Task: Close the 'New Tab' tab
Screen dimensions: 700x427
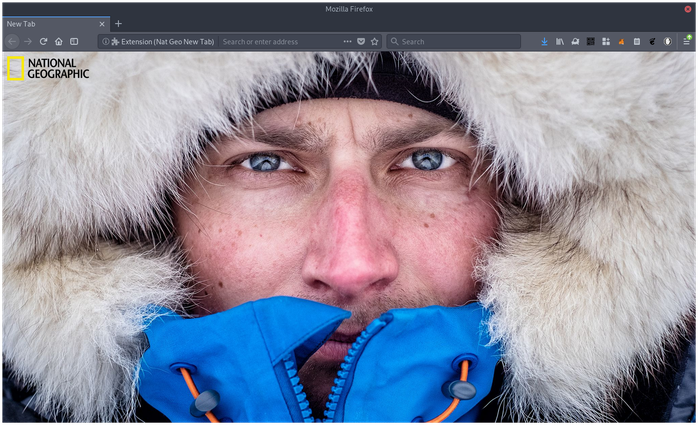Action: (102, 24)
